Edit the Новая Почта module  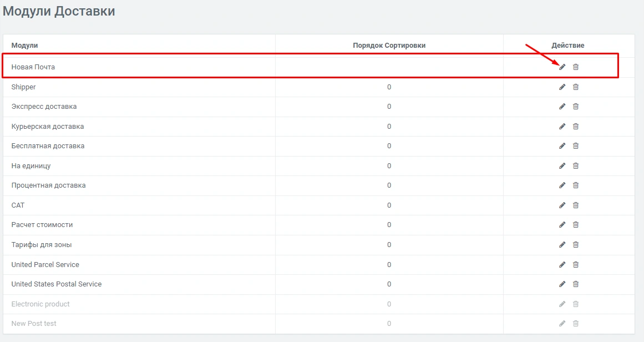[x=562, y=67]
